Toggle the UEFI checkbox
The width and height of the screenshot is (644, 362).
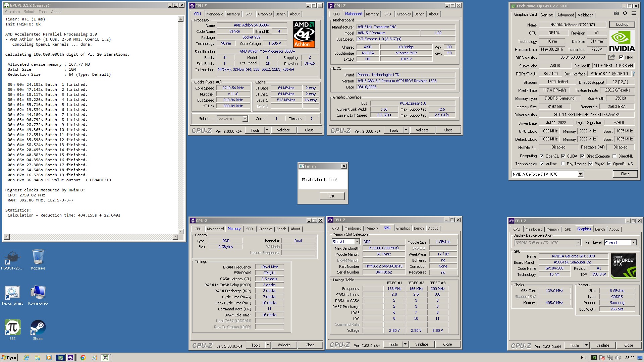click(621, 57)
